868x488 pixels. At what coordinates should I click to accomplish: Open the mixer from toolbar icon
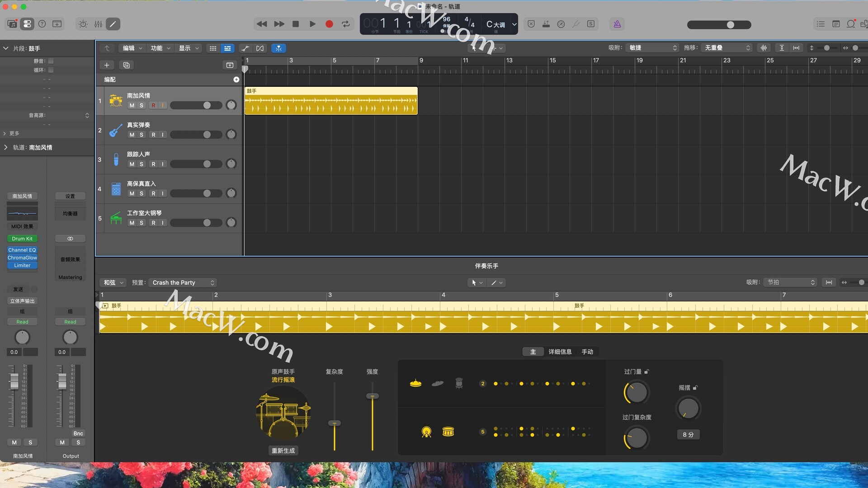coord(98,24)
